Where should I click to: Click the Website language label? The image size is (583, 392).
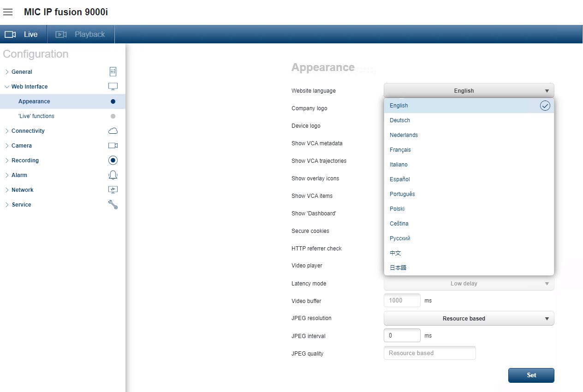314,91
